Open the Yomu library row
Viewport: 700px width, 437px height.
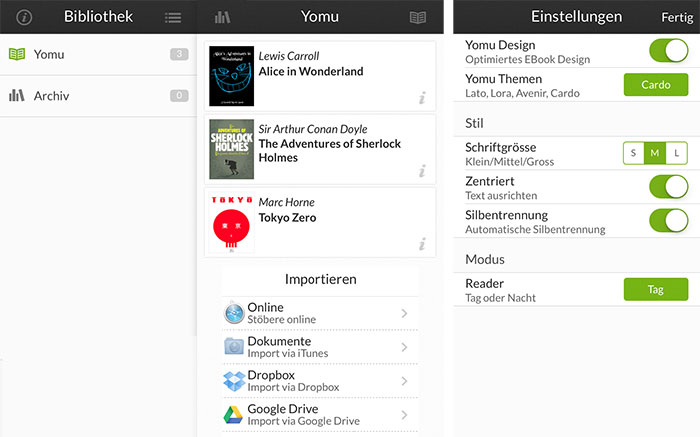(x=98, y=54)
